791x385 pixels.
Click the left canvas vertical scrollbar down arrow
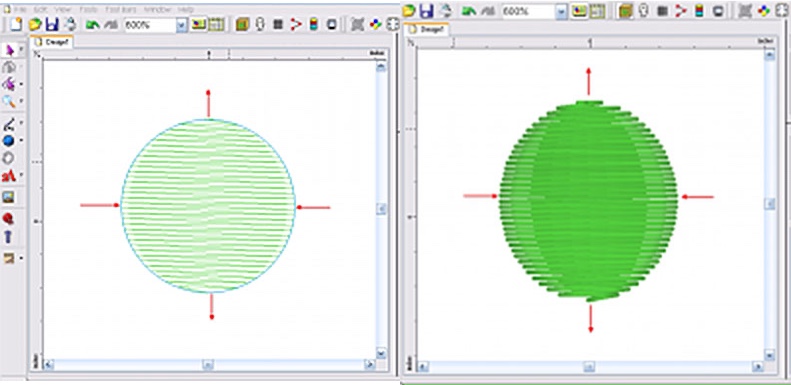[381, 354]
